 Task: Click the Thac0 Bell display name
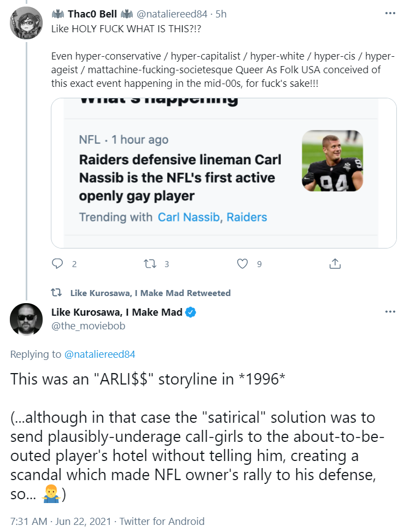[x=92, y=14]
